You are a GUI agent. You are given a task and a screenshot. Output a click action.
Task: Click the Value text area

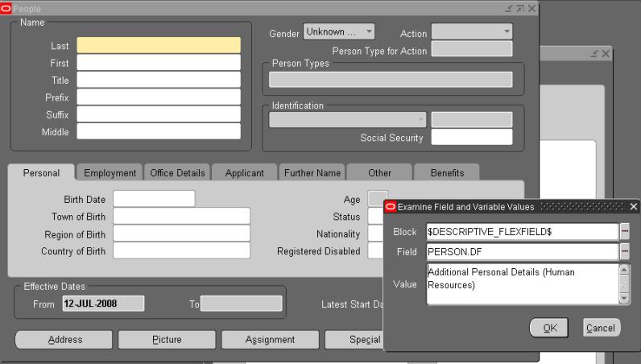[523, 284]
